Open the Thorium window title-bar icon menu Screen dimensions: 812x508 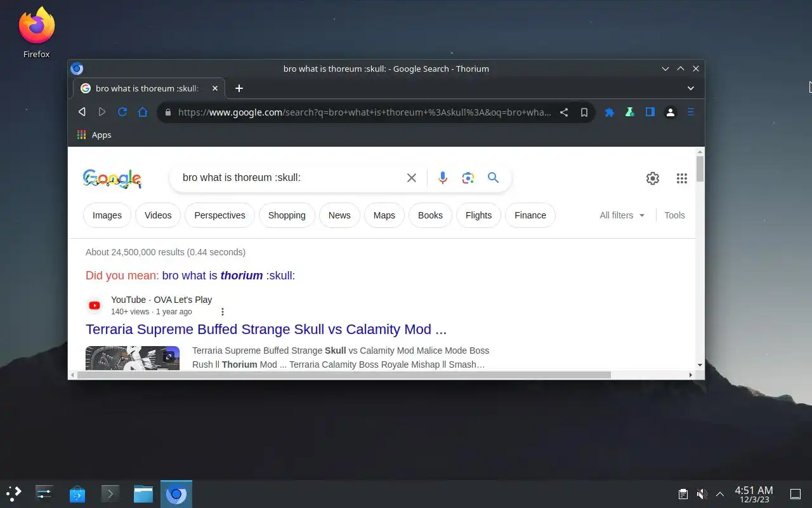(x=77, y=69)
